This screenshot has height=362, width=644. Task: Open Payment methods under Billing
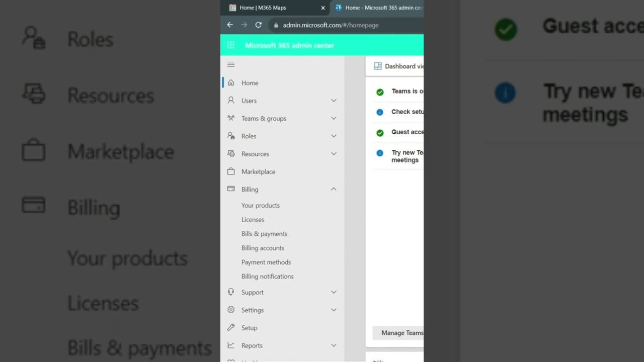pos(266,262)
